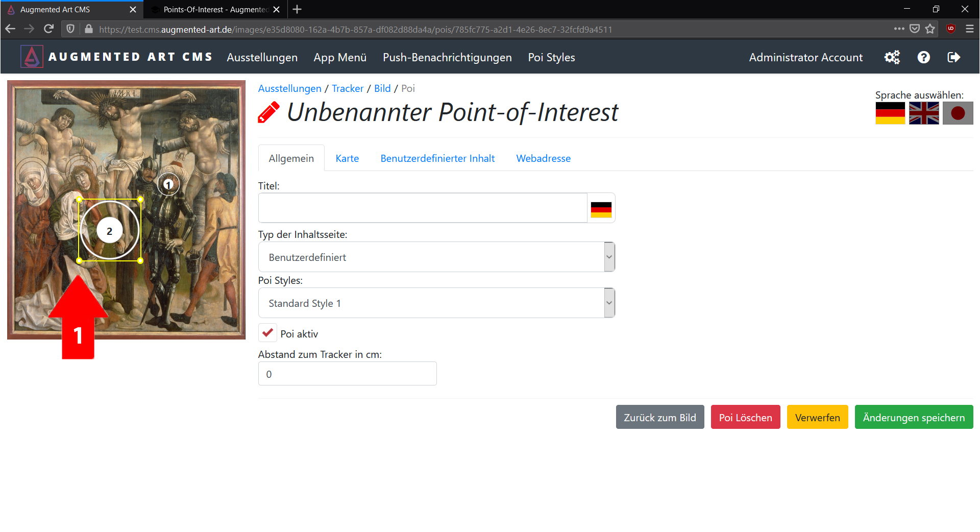Click the AUGMENTED ART CMS brand text
This screenshot has height=532, width=980.
point(130,57)
